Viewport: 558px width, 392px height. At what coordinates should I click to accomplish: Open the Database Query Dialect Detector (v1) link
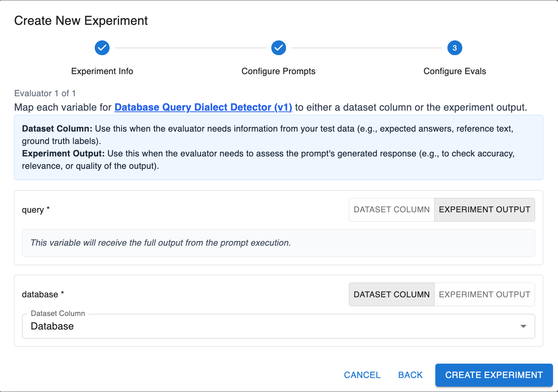(x=203, y=107)
